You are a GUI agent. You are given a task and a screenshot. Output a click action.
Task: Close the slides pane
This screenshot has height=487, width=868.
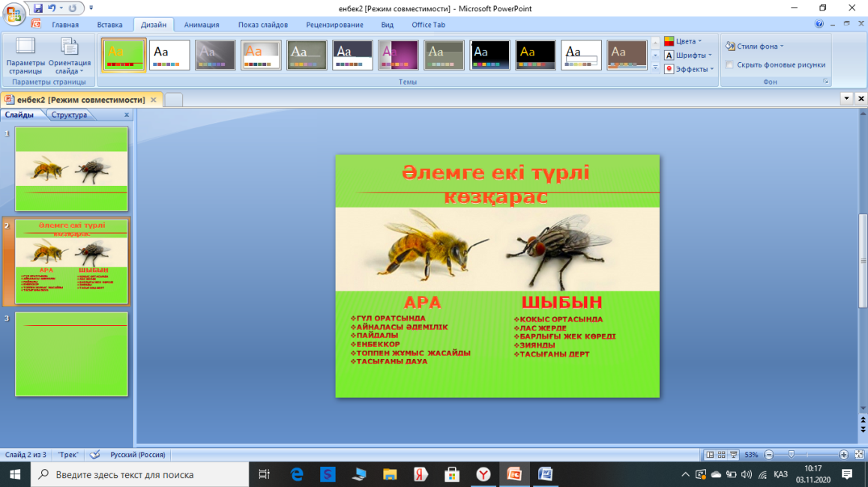[x=127, y=115]
